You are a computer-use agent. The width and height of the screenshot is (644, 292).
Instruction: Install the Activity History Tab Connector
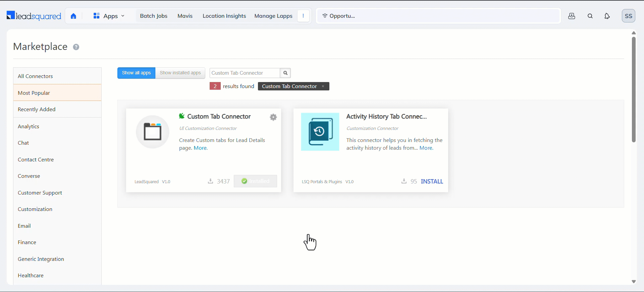[432, 181]
